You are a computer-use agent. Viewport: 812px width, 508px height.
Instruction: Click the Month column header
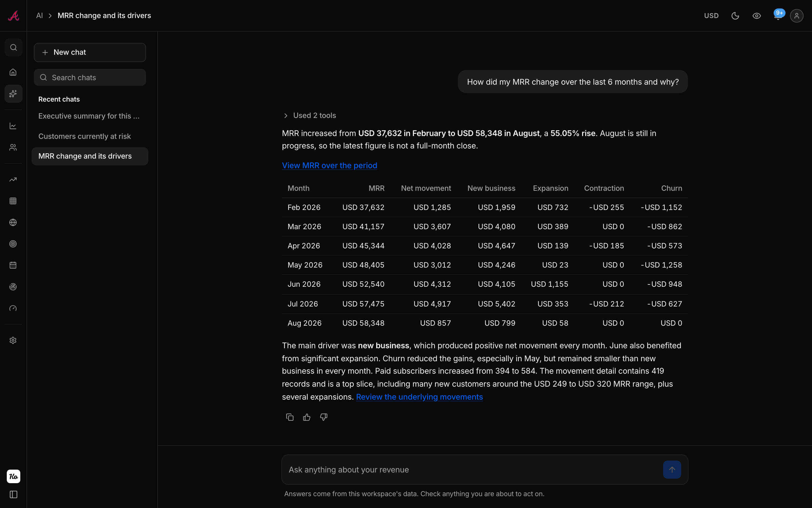click(299, 189)
